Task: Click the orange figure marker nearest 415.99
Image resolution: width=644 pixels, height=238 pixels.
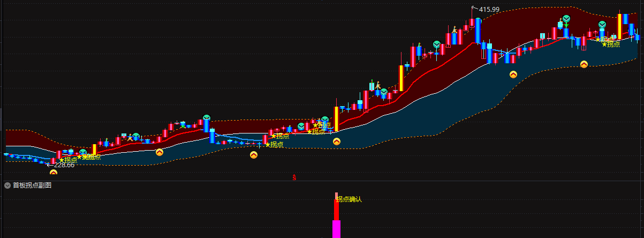Action: 454,29
